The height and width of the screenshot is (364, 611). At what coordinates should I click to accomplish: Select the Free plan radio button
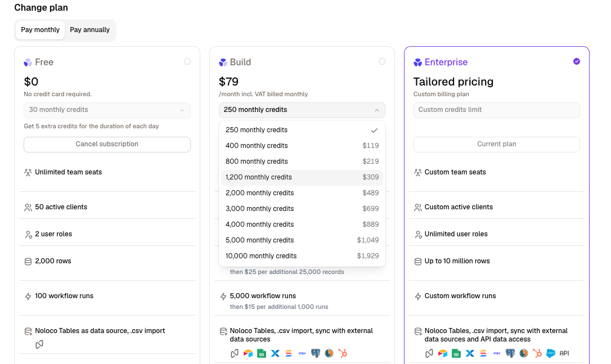tap(187, 61)
